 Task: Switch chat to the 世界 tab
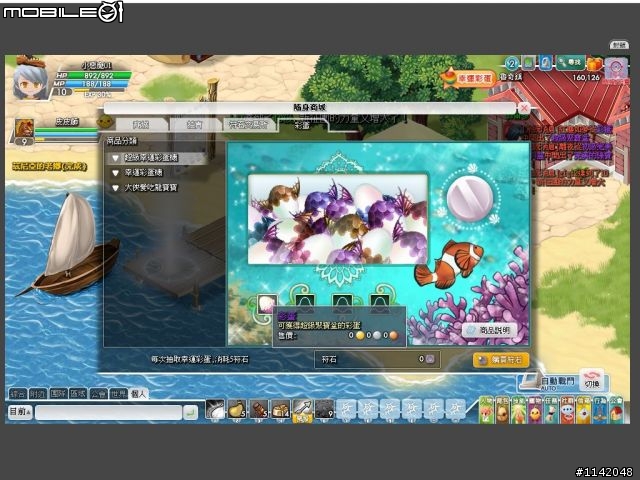(x=118, y=394)
